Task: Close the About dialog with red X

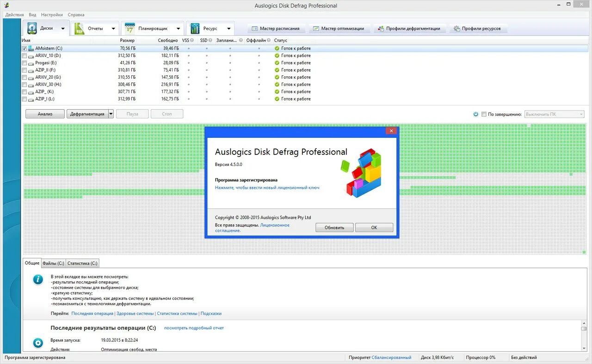Action: coord(391,131)
